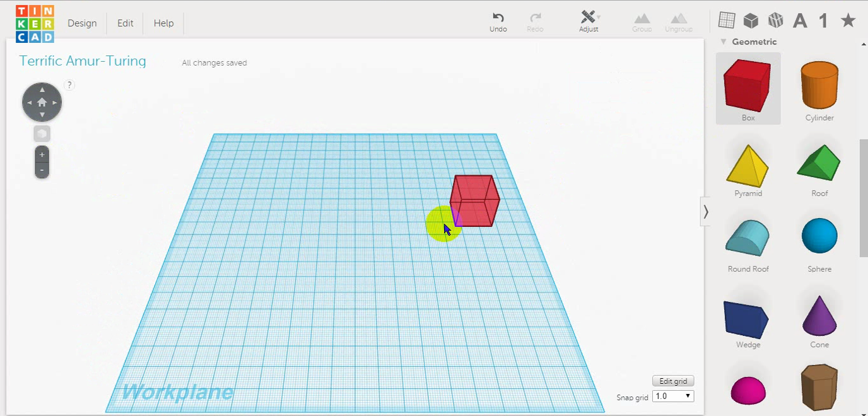The height and width of the screenshot is (416, 868).
Task: Select the Sphere shape
Action: (x=818, y=236)
